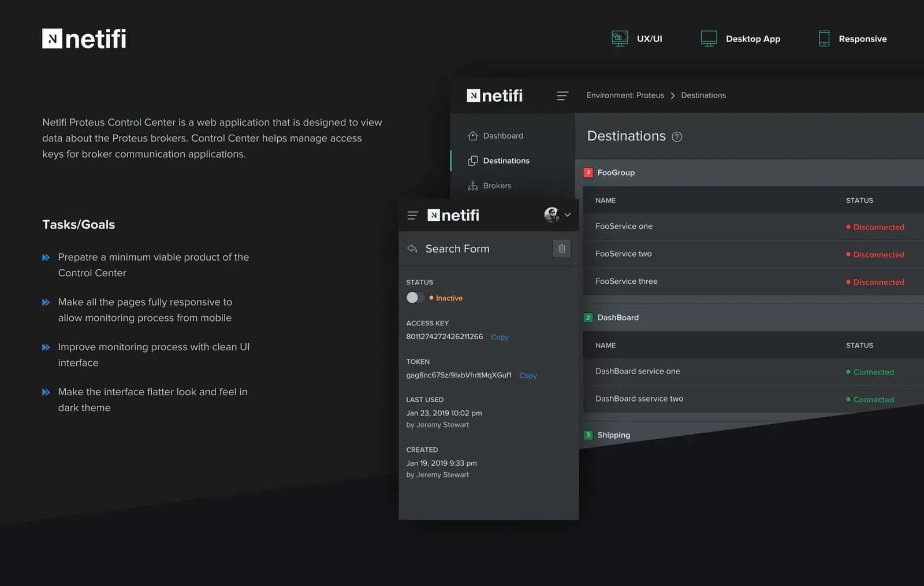Select DashBoard service one row
This screenshot has width=924, height=586.
click(754, 372)
